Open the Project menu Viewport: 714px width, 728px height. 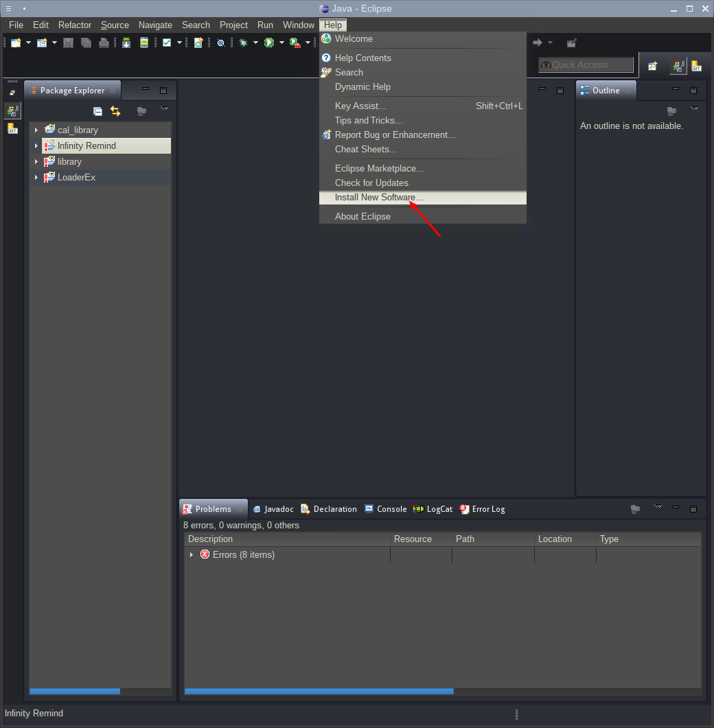pyautogui.click(x=233, y=25)
